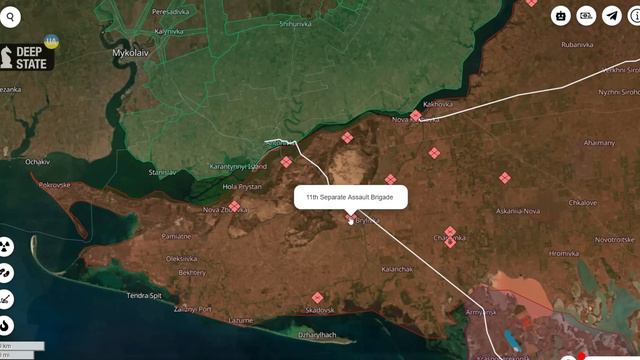Viewport: 640px width, 360px height.
Task: Click the Pokrovske label
Action: pos(54,185)
